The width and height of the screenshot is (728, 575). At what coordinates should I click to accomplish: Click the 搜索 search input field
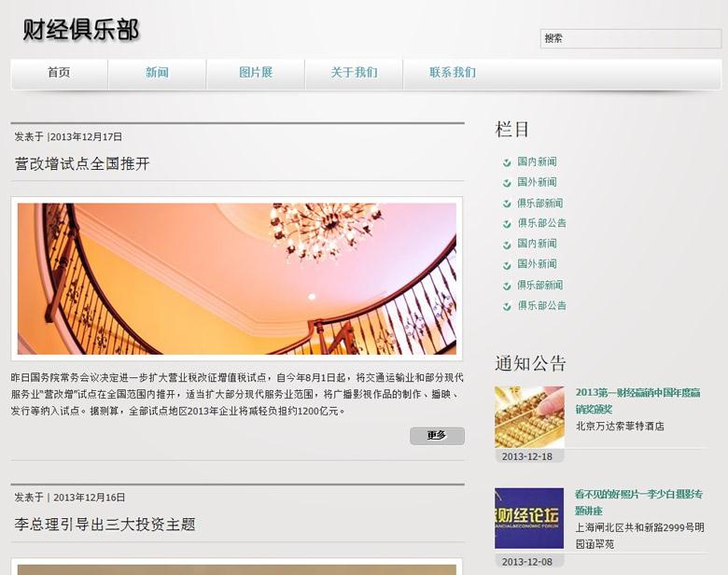630,38
